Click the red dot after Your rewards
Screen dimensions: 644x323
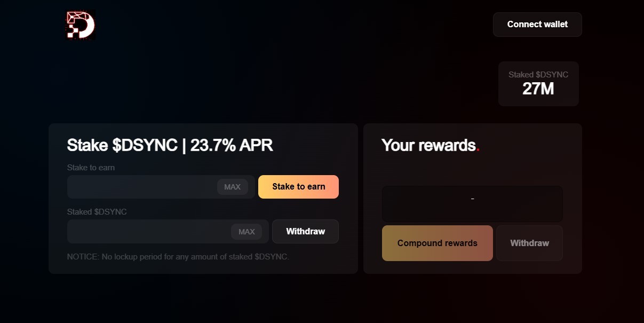pyautogui.click(x=478, y=150)
